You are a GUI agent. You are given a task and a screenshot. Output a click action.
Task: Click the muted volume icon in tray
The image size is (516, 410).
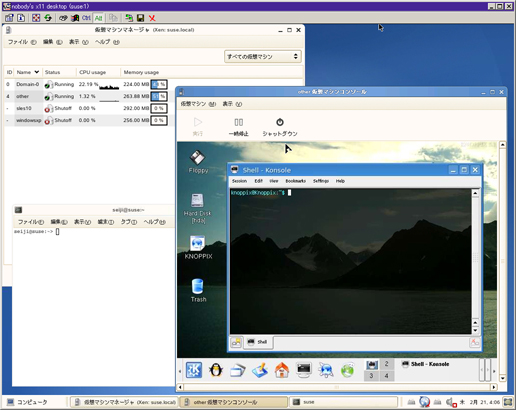pos(451,402)
